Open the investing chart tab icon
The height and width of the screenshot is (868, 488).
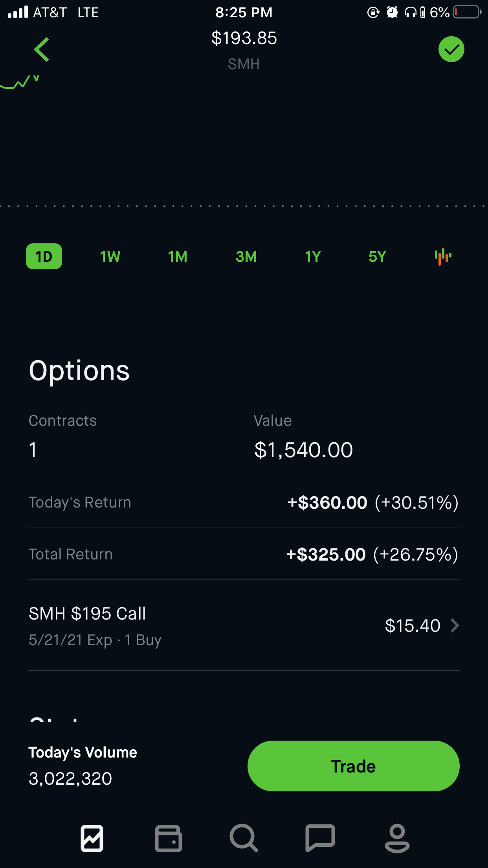92,838
